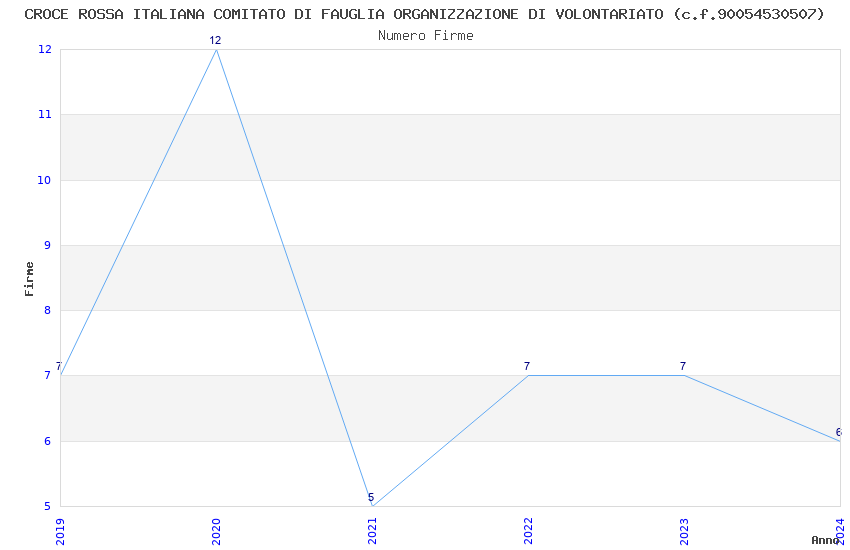Click the data label 12 above 2020 peak
This screenshot has height=550, width=850.
[x=215, y=41]
